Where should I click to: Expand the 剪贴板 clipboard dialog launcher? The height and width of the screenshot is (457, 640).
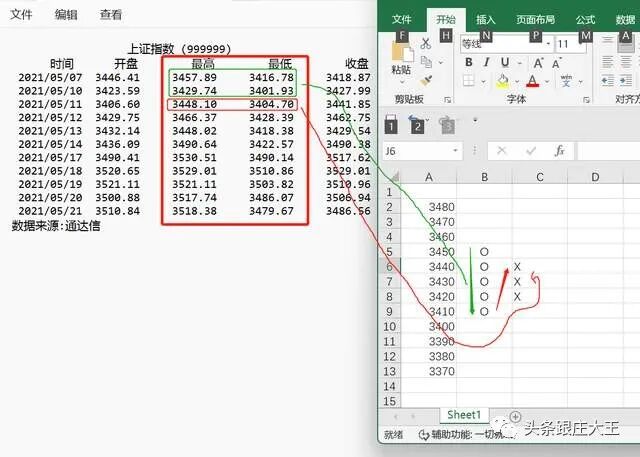pyautogui.click(x=447, y=100)
